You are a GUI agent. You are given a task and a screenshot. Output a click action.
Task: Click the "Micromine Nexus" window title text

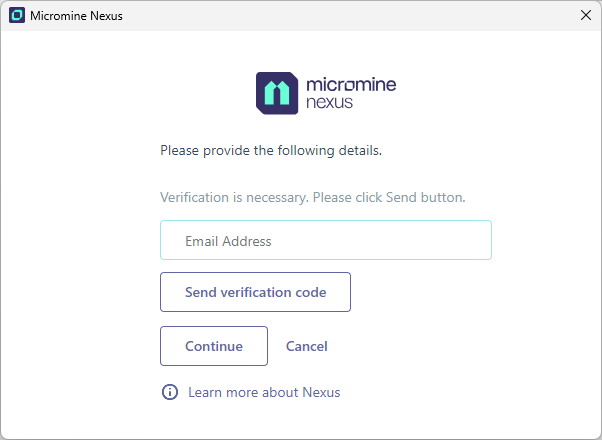77,16
